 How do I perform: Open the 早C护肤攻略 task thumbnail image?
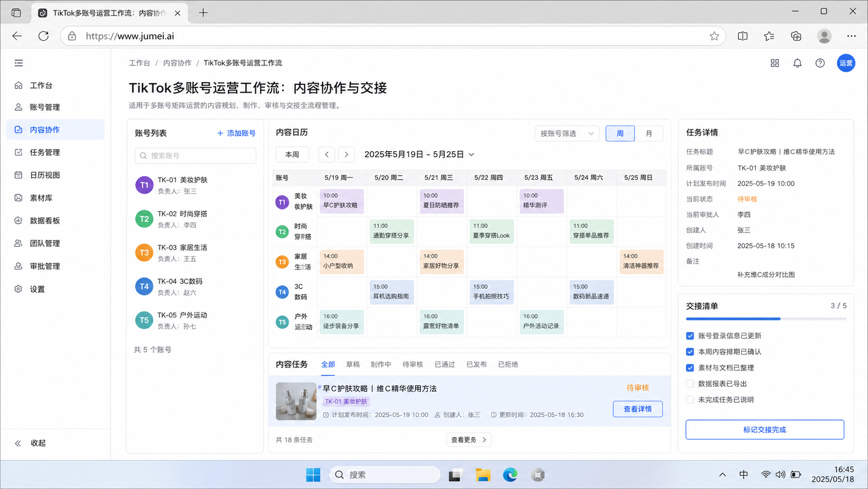tap(296, 401)
